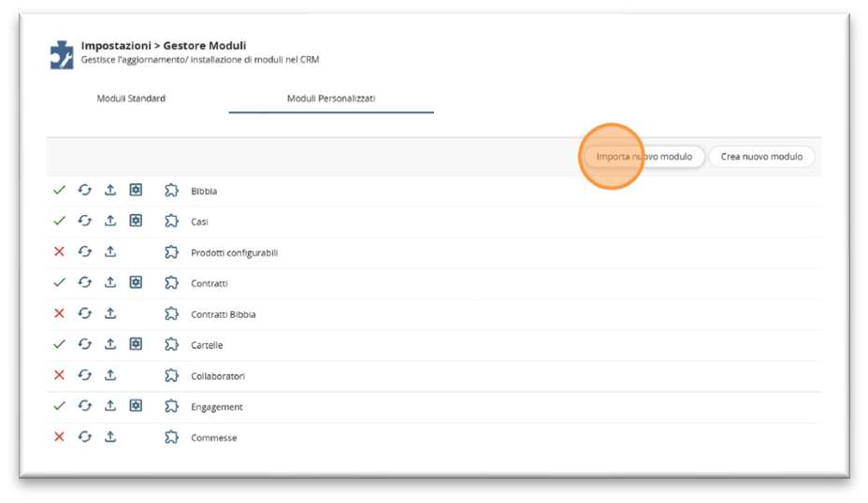The height and width of the screenshot is (503, 868).
Task: Click export icon for Prodotti configurabili
Action: click(x=110, y=251)
